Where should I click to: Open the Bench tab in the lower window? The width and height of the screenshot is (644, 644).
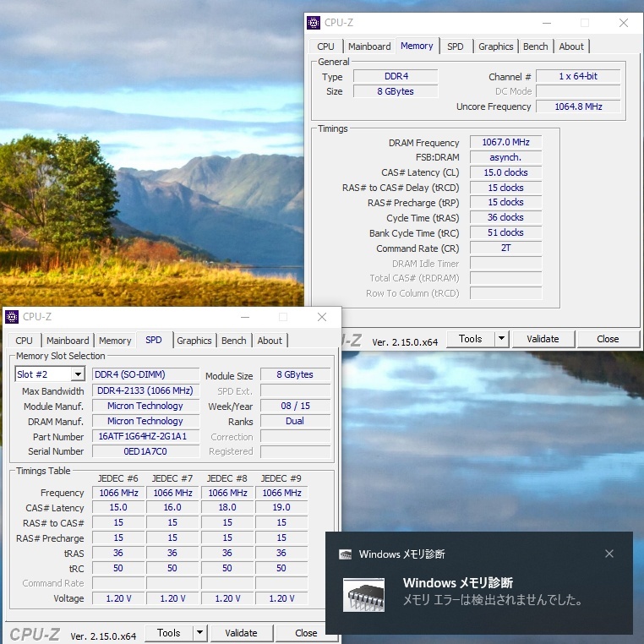[x=233, y=341]
